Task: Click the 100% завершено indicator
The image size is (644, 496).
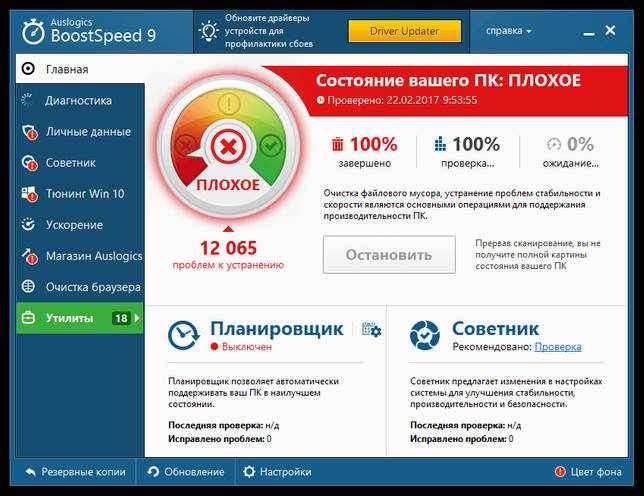Action: (365, 152)
